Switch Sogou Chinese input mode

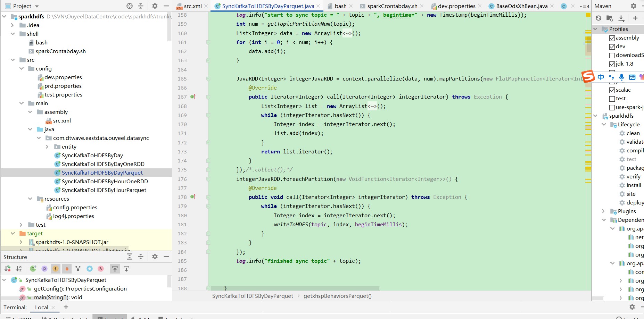tap(601, 77)
